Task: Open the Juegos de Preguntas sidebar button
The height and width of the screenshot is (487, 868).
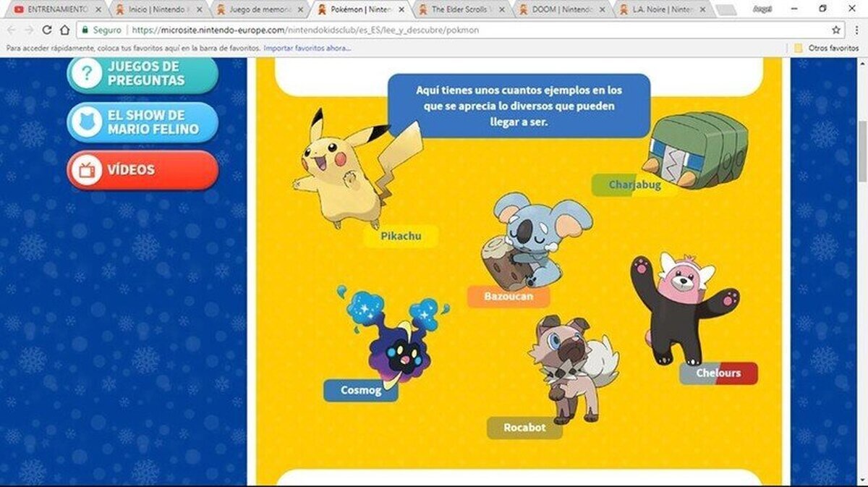Action: pyautogui.click(x=142, y=74)
